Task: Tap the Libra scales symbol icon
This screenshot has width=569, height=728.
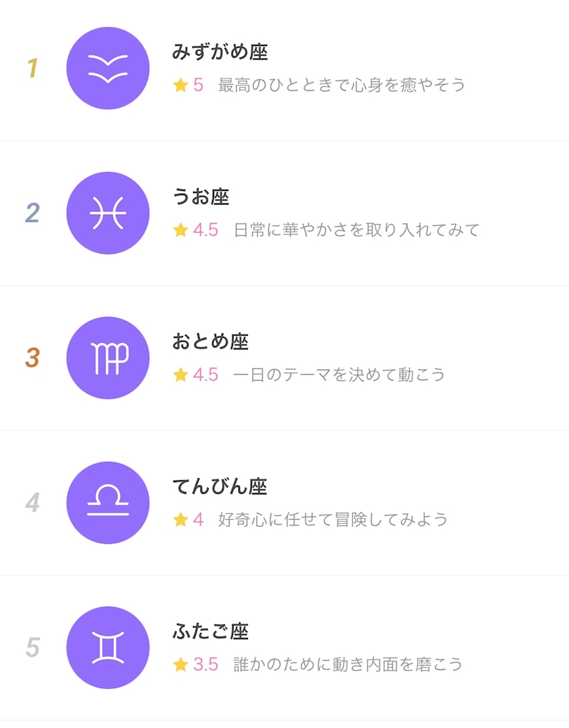Action: tap(108, 503)
